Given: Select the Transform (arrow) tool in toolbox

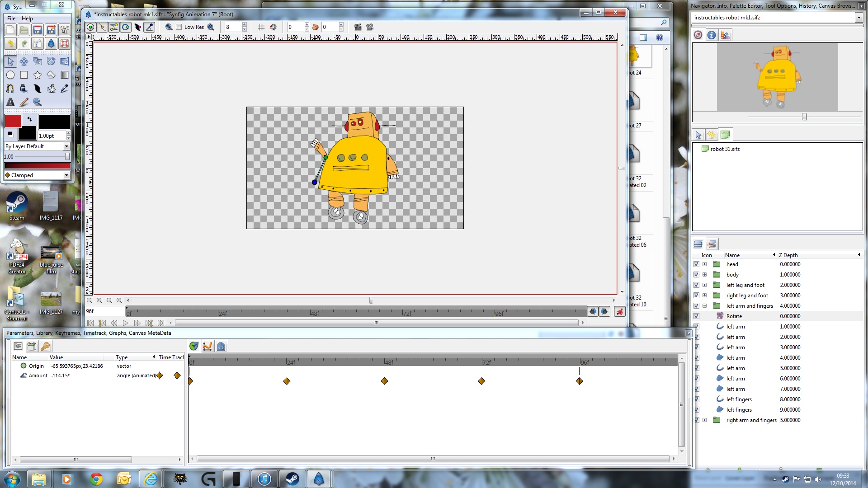Looking at the screenshot, I should pyautogui.click(x=10, y=61).
